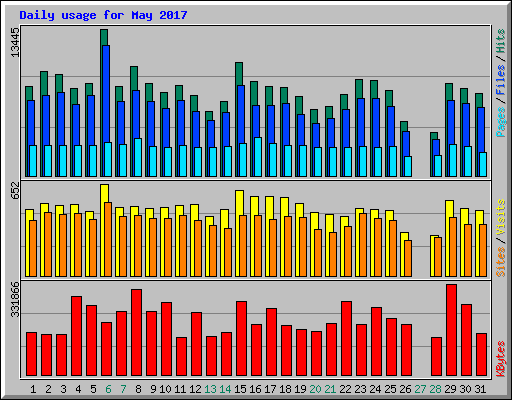Click the Pages legend label

[501, 122]
